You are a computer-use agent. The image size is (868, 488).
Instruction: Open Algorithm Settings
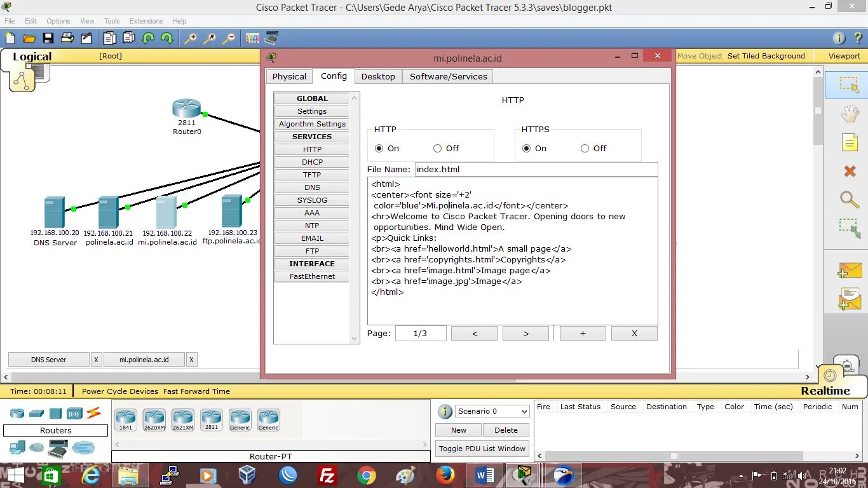coord(312,124)
